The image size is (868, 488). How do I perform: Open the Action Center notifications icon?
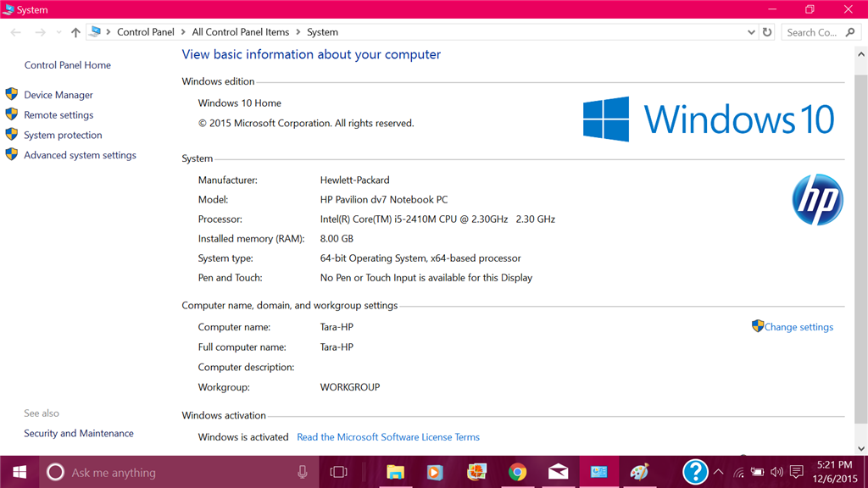[x=797, y=472]
